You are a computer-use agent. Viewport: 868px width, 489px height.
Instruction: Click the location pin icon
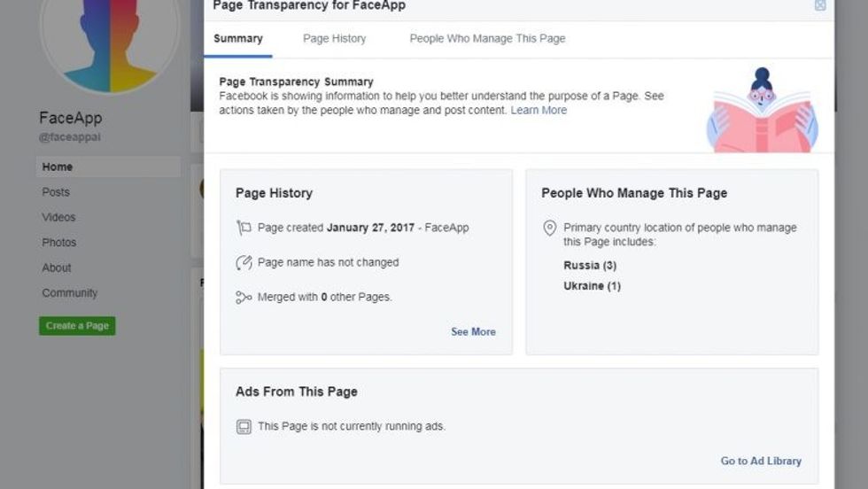pyautogui.click(x=549, y=228)
